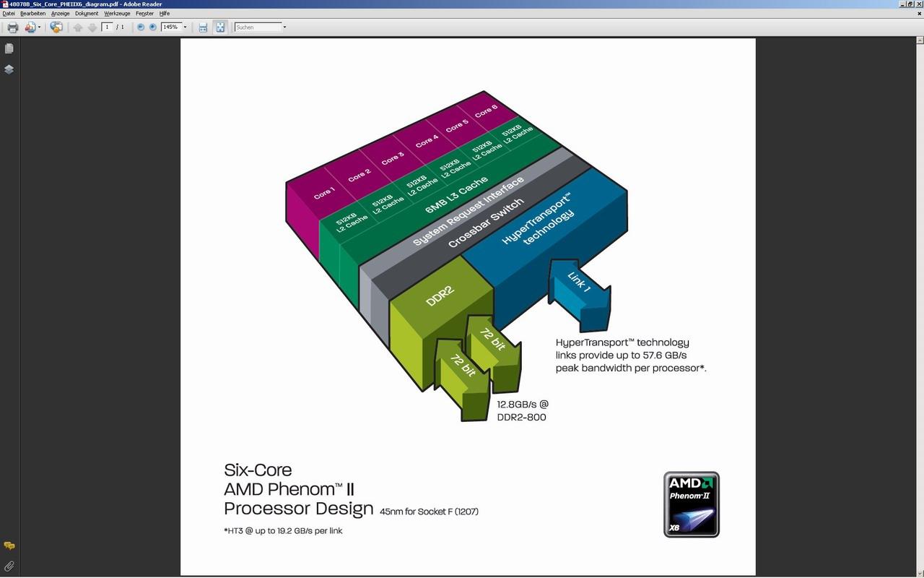Screen dimensions: 924x578
Task: Open the Pages panel icon in the sidebar
Action: tap(9, 48)
